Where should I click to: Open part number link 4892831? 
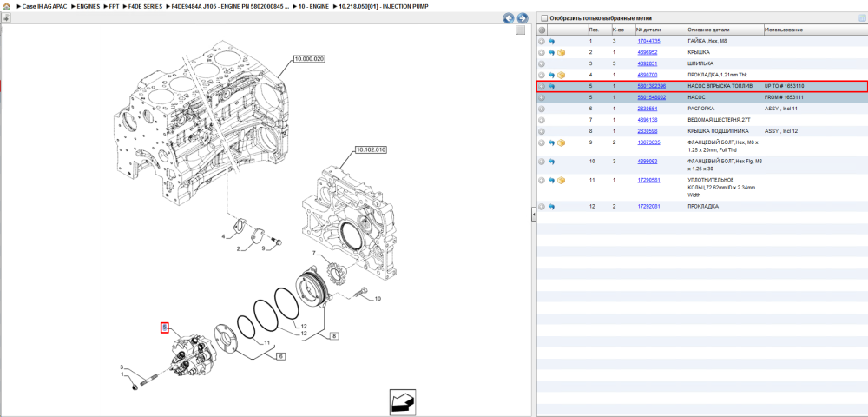[648, 63]
